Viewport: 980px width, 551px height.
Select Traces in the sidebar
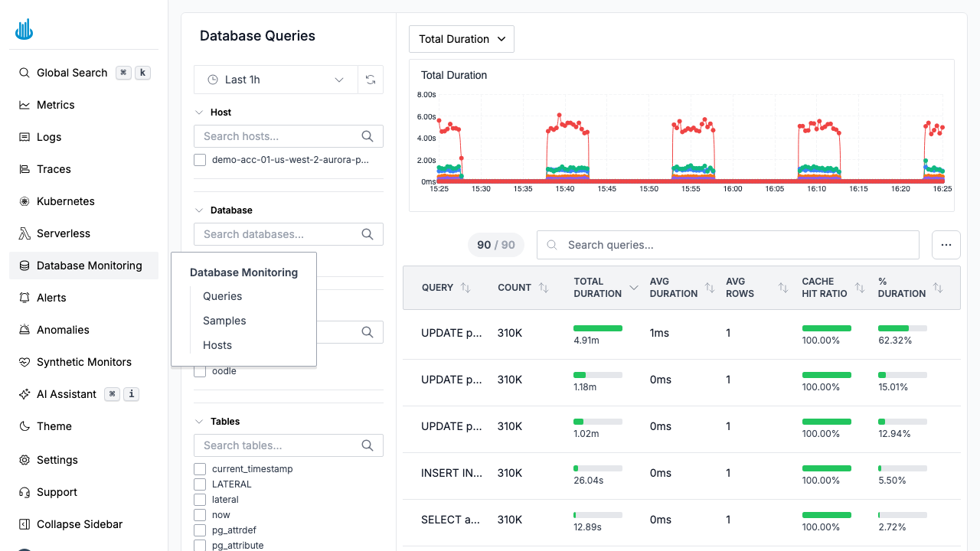coord(54,169)
